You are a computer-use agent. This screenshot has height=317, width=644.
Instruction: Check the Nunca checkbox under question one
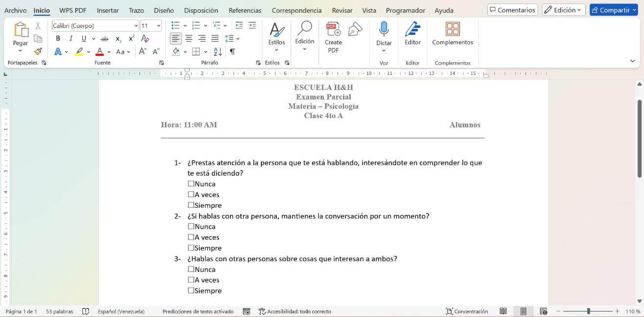point(191,183)
